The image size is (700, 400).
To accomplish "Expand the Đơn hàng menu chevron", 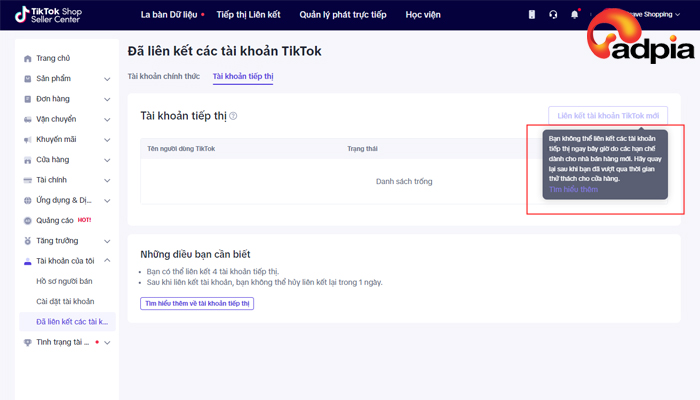I will (x=107, y=99).
